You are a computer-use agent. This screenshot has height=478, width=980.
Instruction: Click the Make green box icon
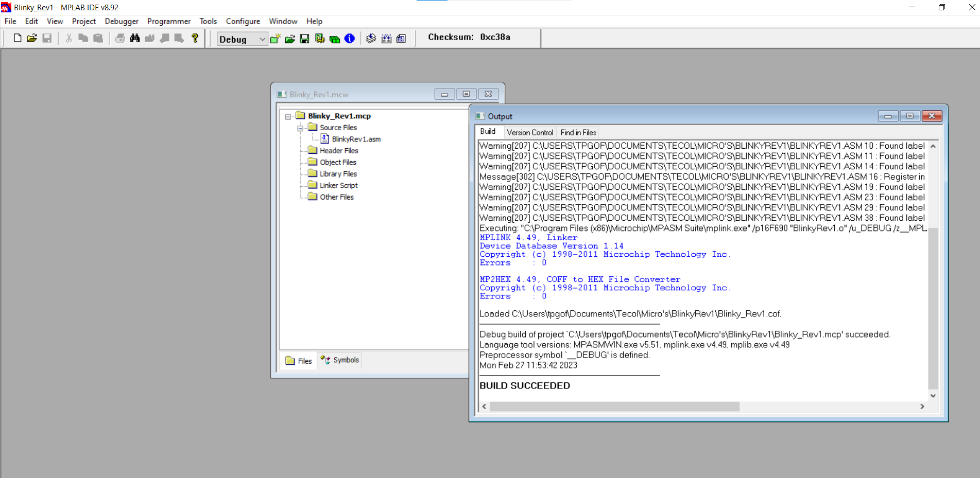(x=334, y=39)
